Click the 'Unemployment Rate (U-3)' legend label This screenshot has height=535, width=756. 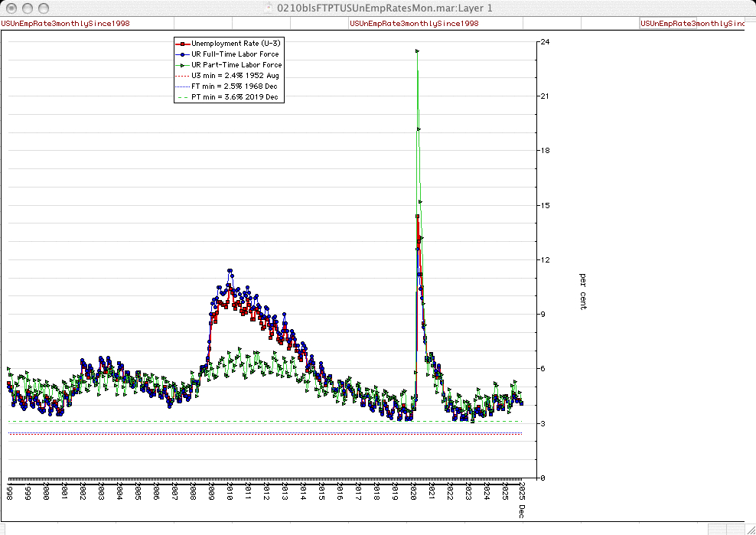[x=235, y=44]
